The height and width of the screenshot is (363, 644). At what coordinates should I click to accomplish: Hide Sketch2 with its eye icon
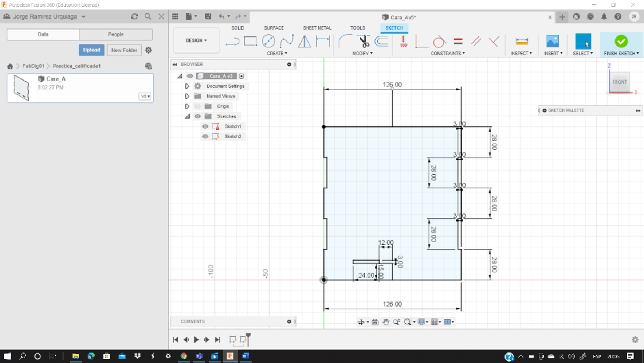click(205, 136)
